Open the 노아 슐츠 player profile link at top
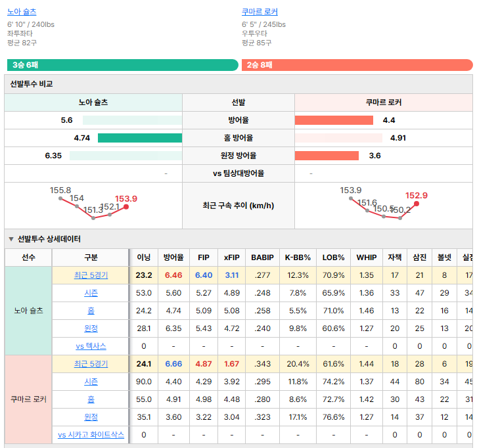 22,12
